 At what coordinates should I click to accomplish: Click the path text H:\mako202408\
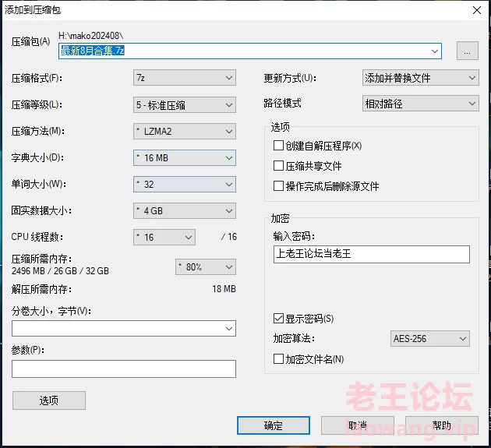pyautogui.click(x=91, y=36)
